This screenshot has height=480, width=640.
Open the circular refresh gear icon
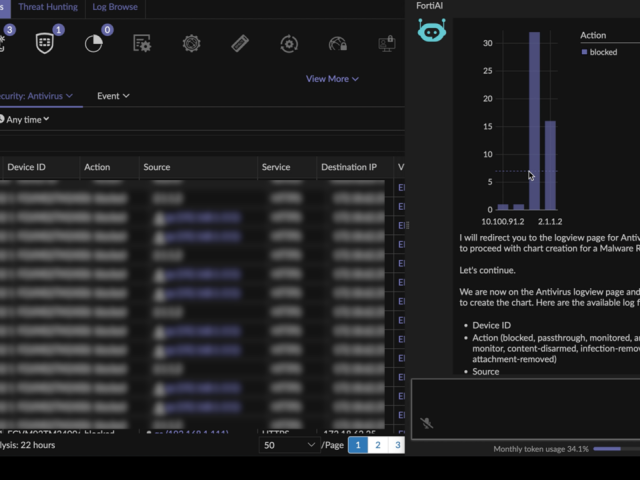click(289, 44)
